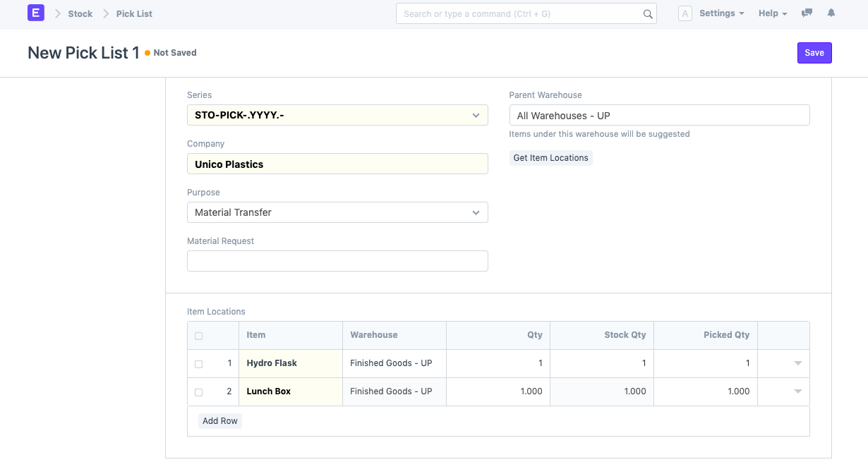This screenshot has height=474, width=868.
Task: Click the ERPNext home logo icon
Action: [x=35, y=13]
